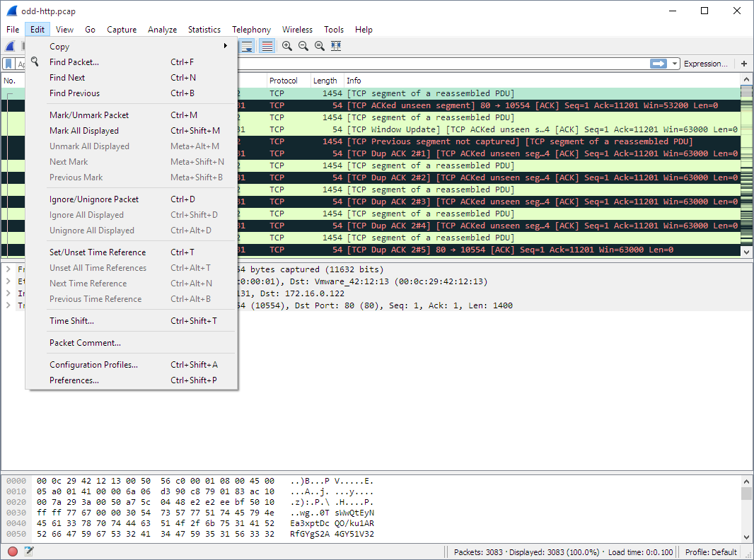
Task: Click the zoom in magnifier icon
Action: pos(287,46)
